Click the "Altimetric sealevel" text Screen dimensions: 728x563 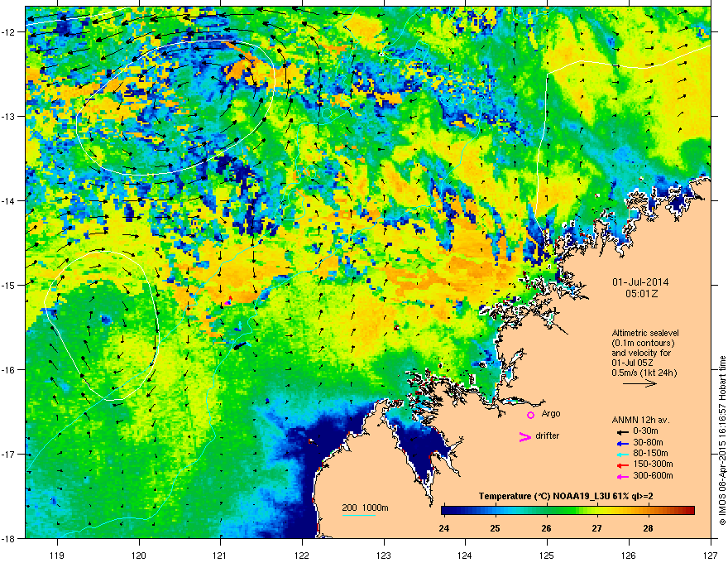(645, 333)
